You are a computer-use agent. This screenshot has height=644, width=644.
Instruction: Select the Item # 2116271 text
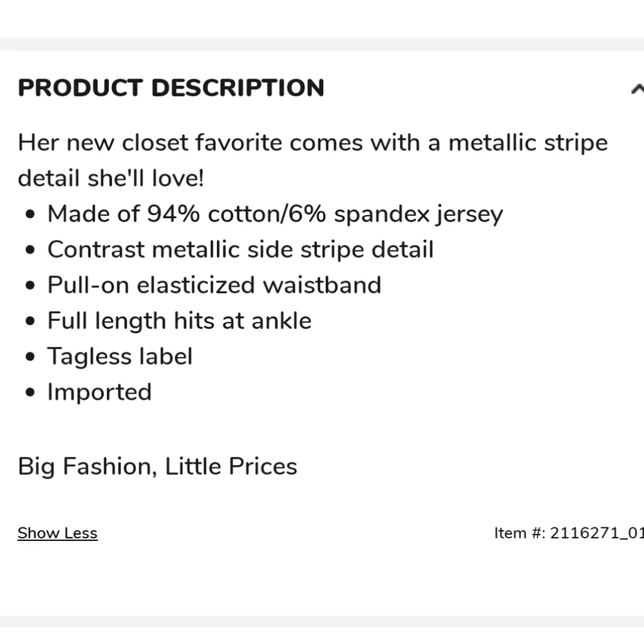click(x=569, y=533)
